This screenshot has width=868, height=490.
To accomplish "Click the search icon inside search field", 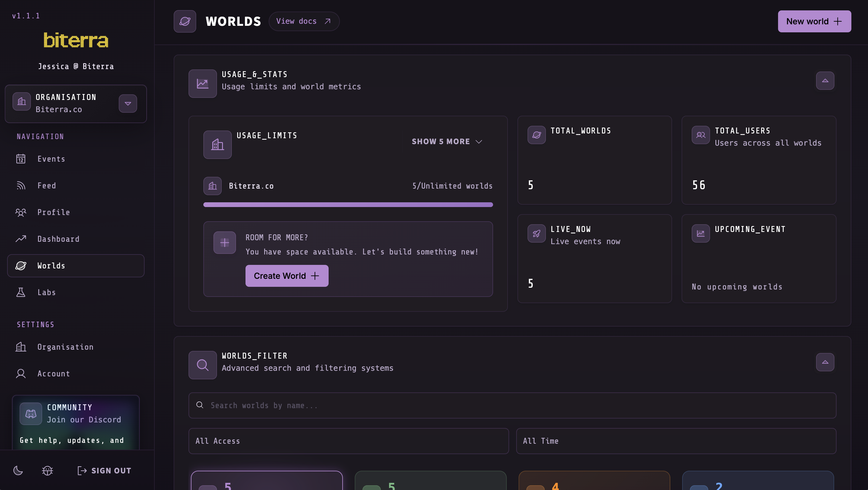I will (199, 405).
